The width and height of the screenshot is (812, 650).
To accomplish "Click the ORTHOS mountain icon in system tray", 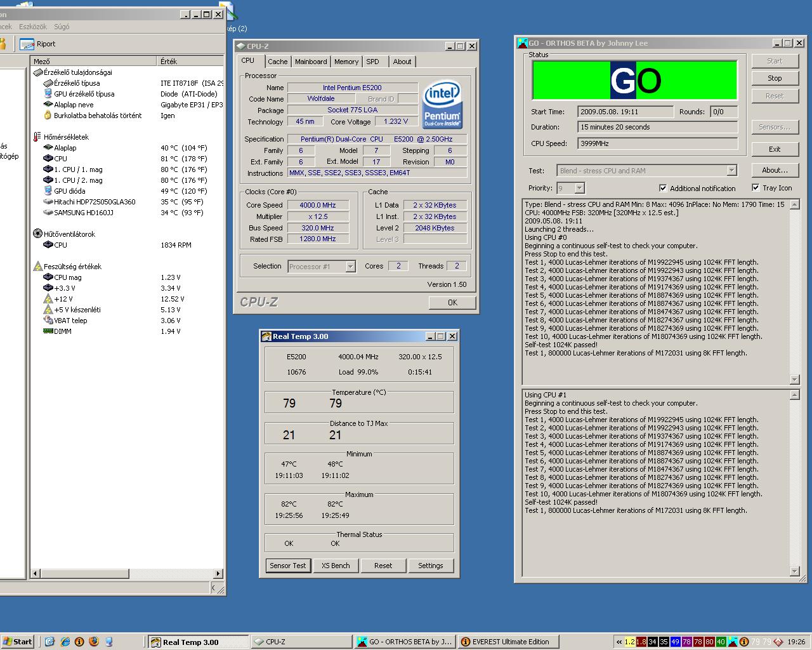I will tap(733, 642).
